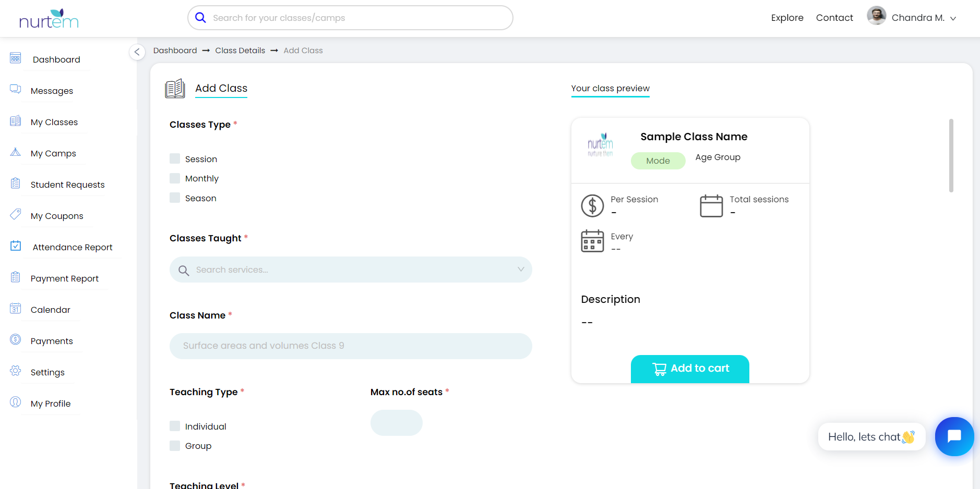View the Student Requests icon
980x489 pixels.
(15, 184)
